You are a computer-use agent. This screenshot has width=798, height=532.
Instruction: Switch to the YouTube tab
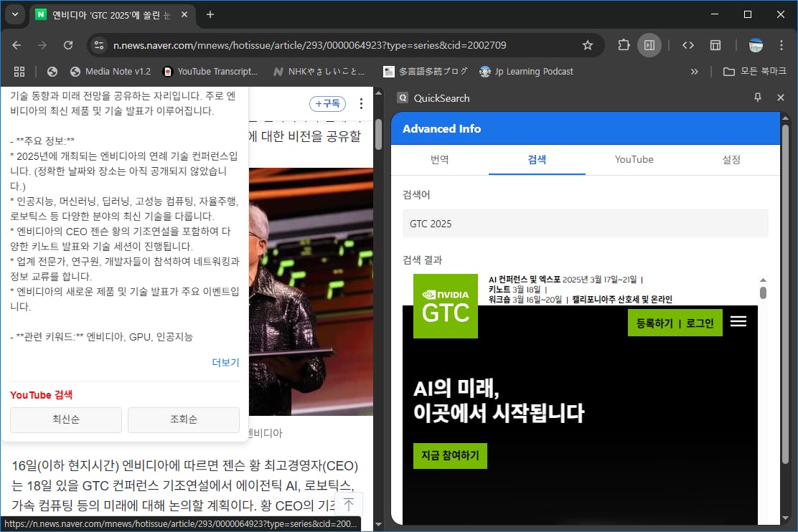point(634,160)
